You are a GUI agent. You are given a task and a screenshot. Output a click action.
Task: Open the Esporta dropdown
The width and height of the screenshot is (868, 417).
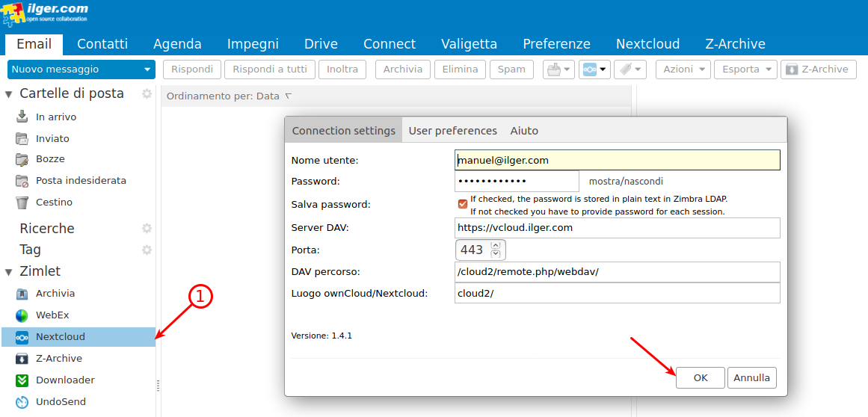click(745, 69)
